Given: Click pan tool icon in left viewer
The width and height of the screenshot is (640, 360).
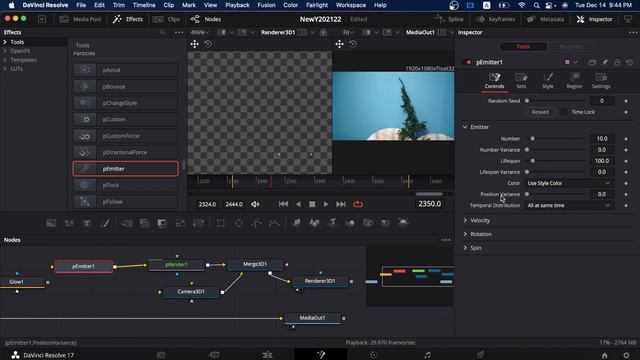Looking at the screenshot, I should click(x=195, y=44).
